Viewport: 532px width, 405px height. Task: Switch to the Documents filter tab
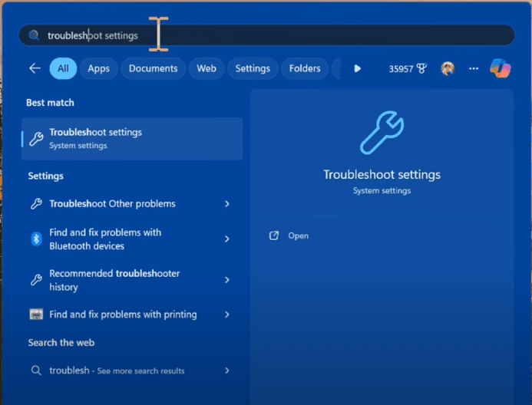pos(153,68)
